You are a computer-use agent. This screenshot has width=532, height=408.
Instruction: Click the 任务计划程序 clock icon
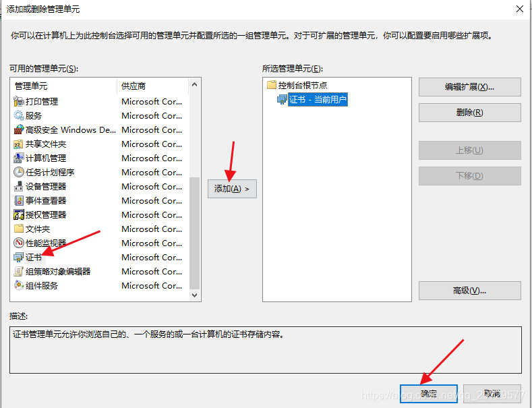(x=18, y=172)
